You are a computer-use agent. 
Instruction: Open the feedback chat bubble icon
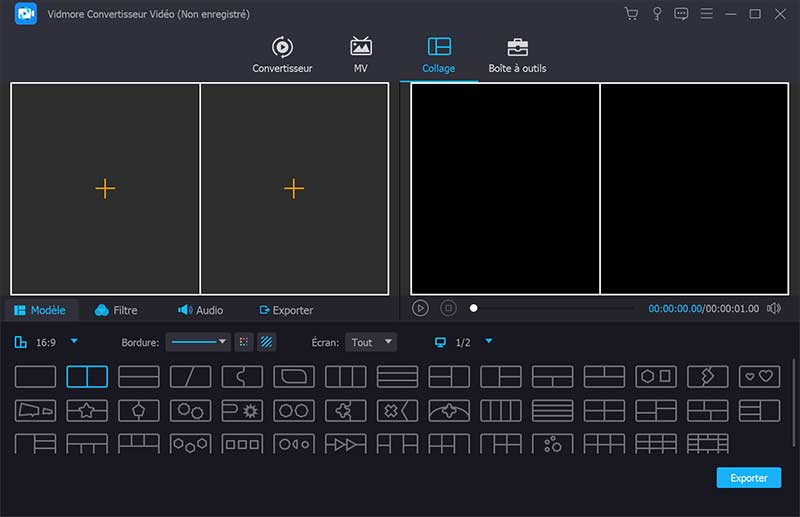coord(682,14)
